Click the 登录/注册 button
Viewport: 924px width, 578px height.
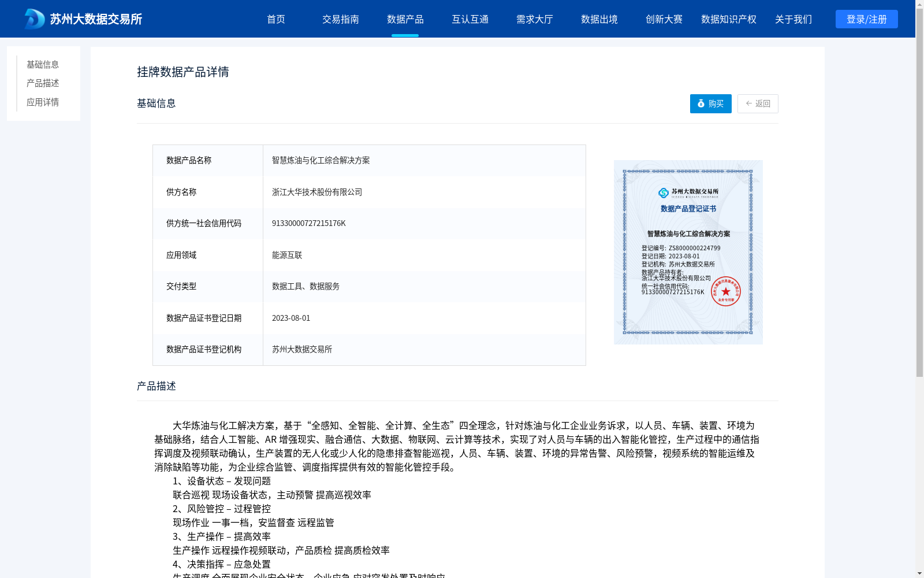867,19
